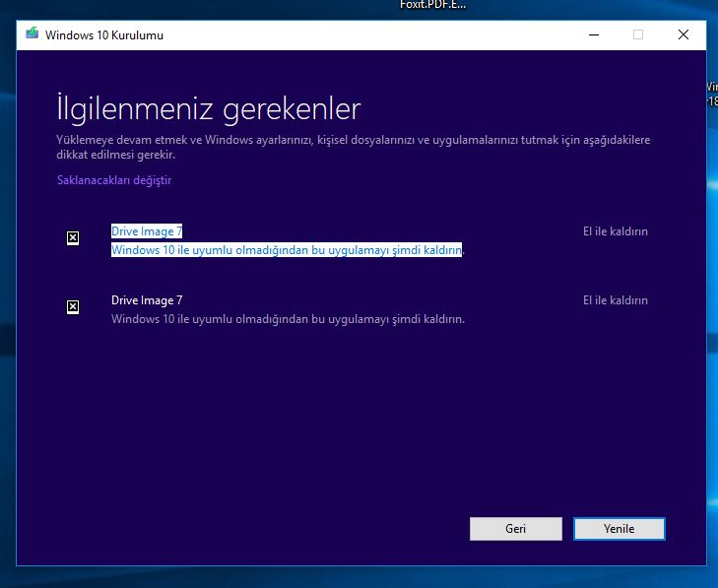Click the Geri button
This screenshot has height=588, width=718.
[x=516, y=529]
